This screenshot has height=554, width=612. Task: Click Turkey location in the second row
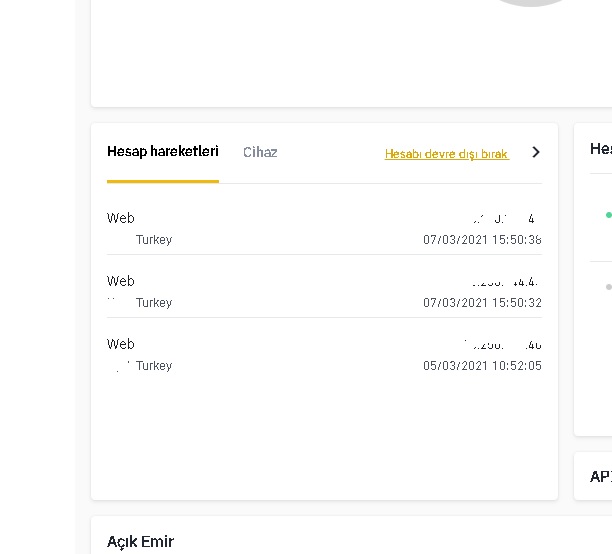point(154,303)
